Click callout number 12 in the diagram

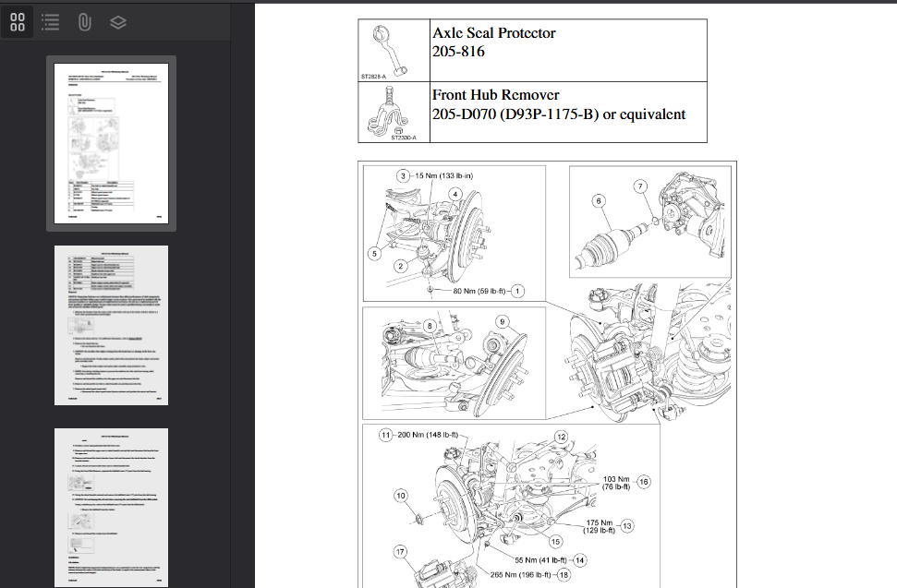561,438
